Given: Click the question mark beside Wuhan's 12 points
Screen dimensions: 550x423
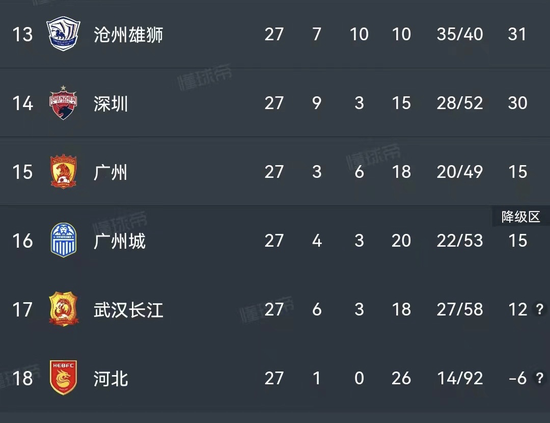Looking at the screenshot, I should [x=539, y=309].
